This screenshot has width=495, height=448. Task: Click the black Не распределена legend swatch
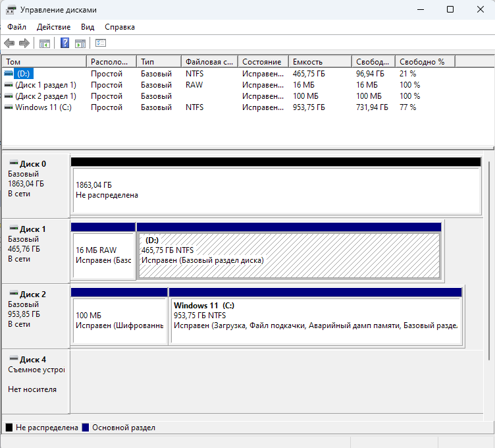coord(9,428)
